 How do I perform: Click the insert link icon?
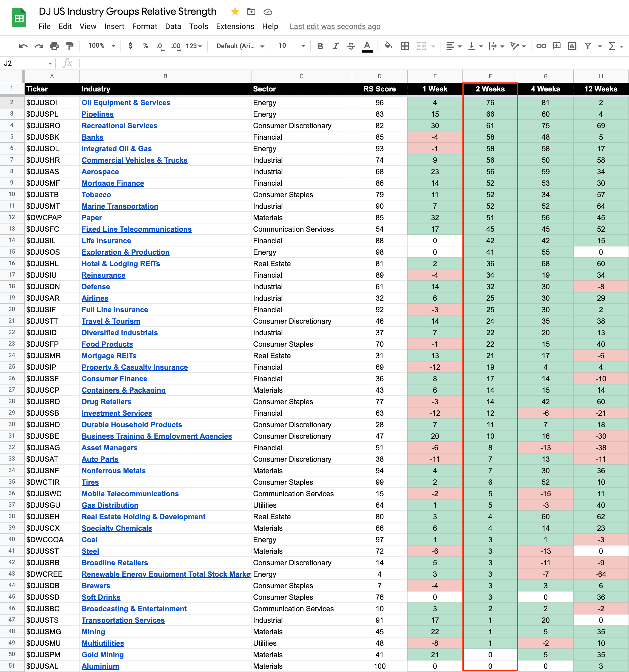(541, 46)
